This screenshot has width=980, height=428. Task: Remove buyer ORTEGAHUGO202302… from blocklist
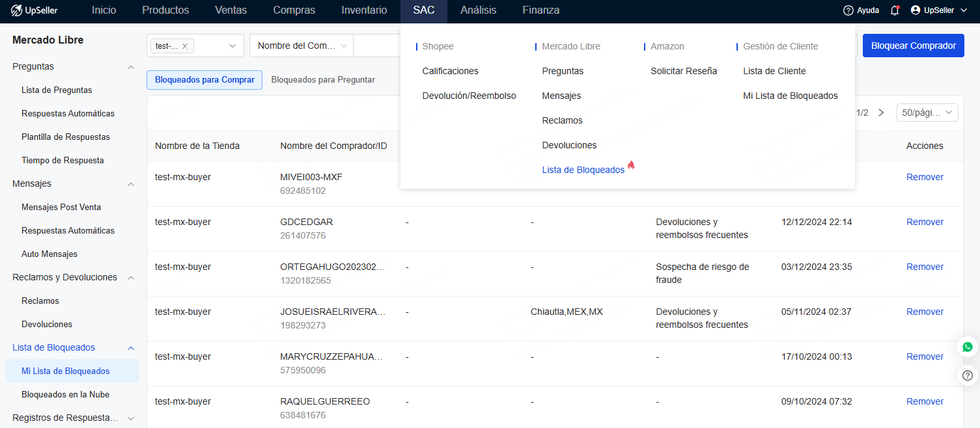(925, 267)
